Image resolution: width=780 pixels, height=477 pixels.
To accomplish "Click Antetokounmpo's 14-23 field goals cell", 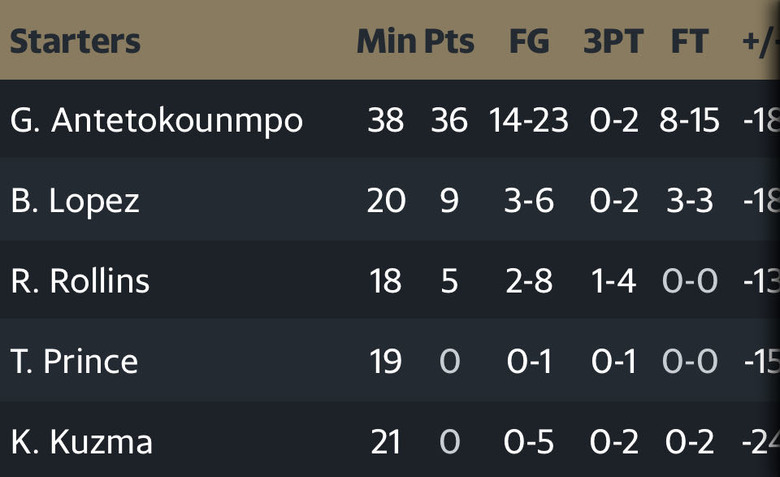I will (529, 120).
